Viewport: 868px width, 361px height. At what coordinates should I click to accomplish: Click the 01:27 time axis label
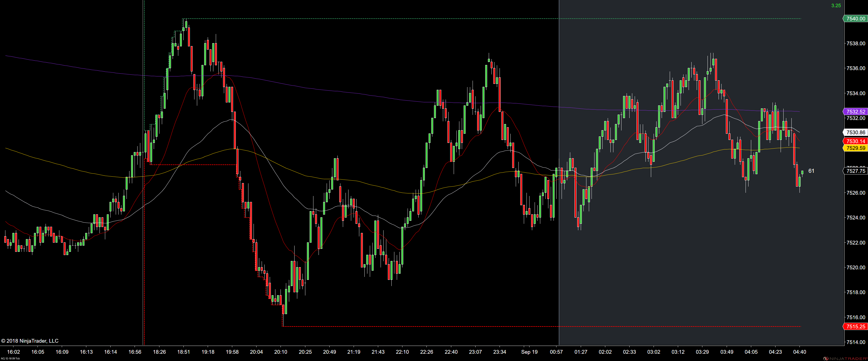pyautogui.click(x=581, y=352)
